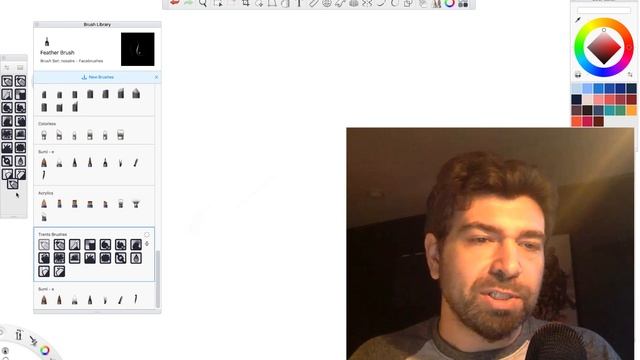The width and height of the screenshot is (640, 360).
Task: Pick first brush in Acrylics set
Action: pyautogui.click(x=44, y=204)
